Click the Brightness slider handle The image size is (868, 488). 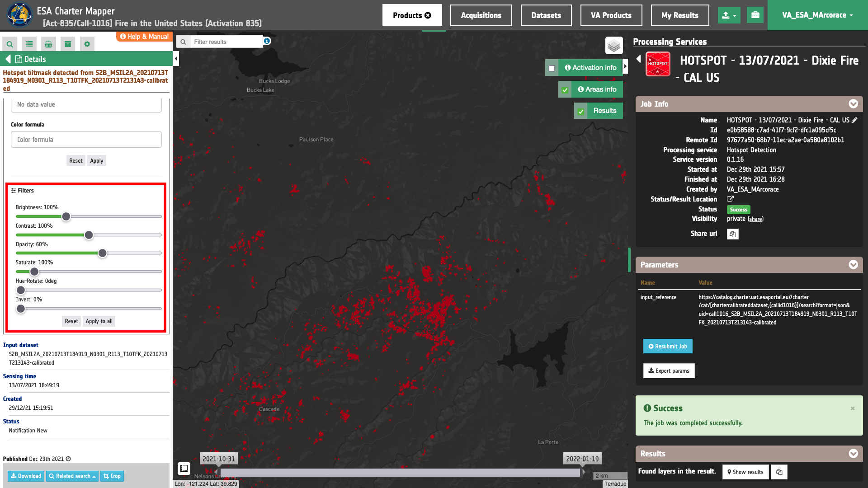pos(66,216)
